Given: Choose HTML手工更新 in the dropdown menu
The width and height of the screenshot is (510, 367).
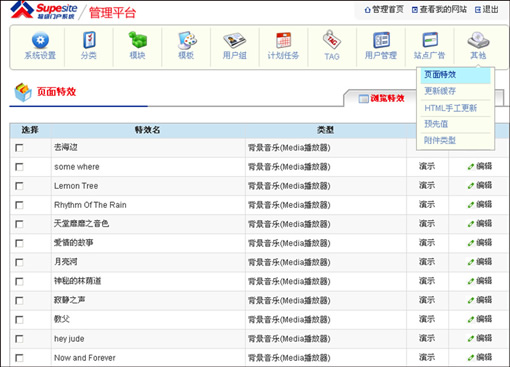Looking at the screenshot, I should pyautogui.click(x=455, y=108).
